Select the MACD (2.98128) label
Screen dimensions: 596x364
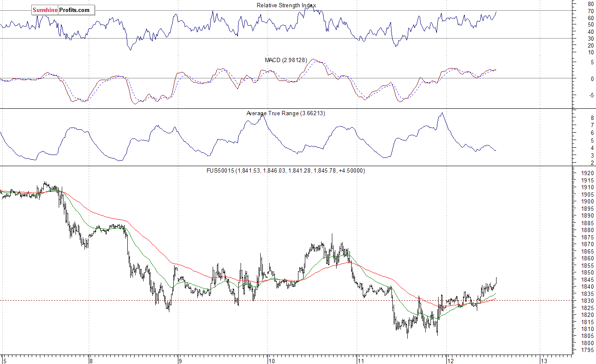tap(286, 60)
